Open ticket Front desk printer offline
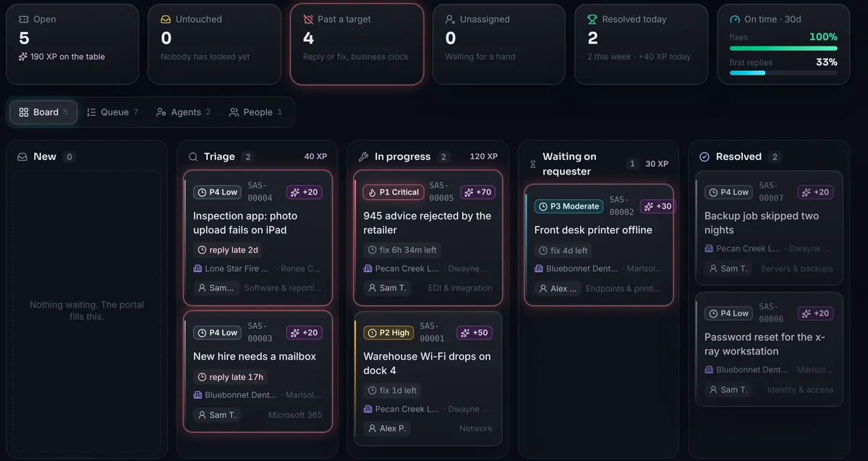 coord(599,245)
